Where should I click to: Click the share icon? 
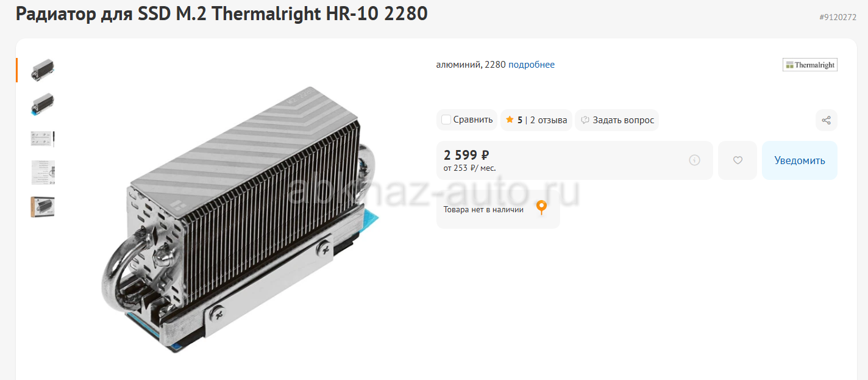coord(826,120)
